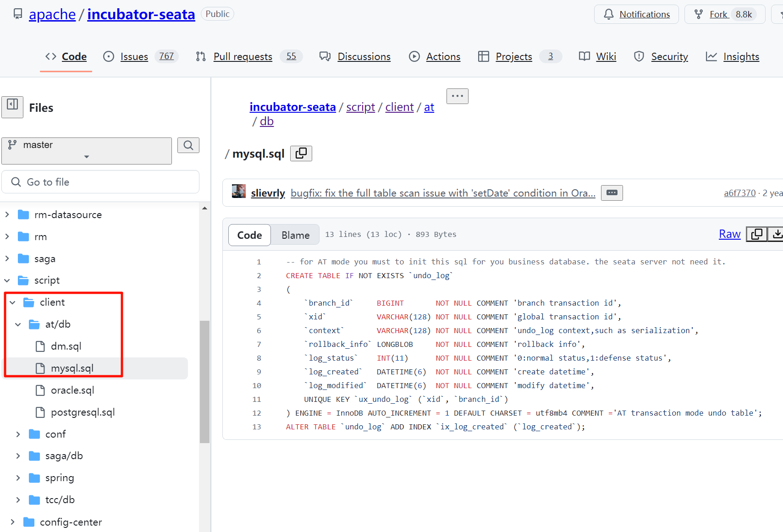
Task: Click the postgresql.sql file icon
Action: (40, 412)
